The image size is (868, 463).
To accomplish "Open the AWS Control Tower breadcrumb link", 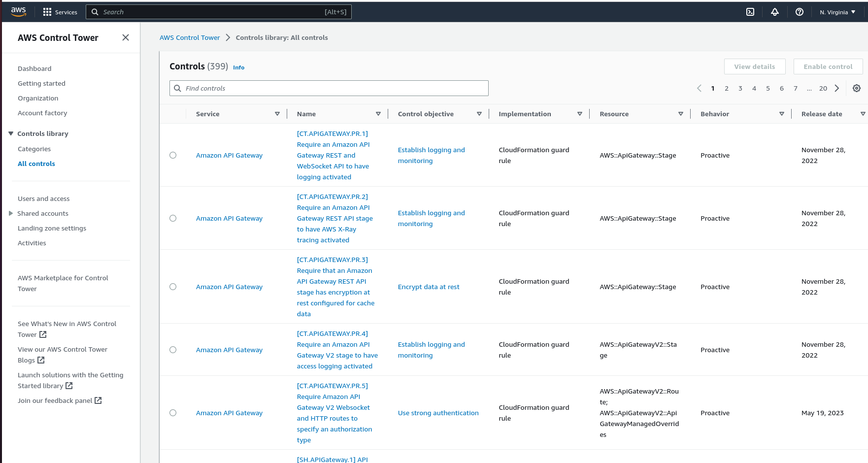I will pyautogui.click(x=190, y=37).
